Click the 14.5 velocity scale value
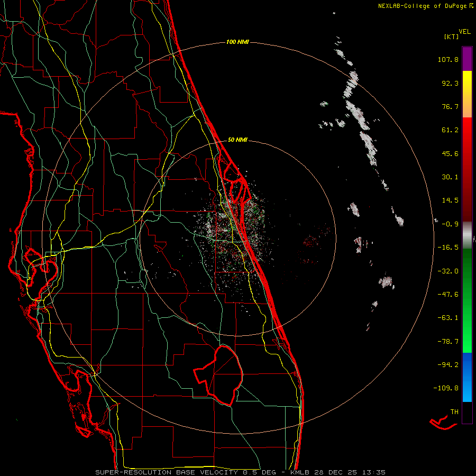The image size is (476, 476). coord(450,200)
